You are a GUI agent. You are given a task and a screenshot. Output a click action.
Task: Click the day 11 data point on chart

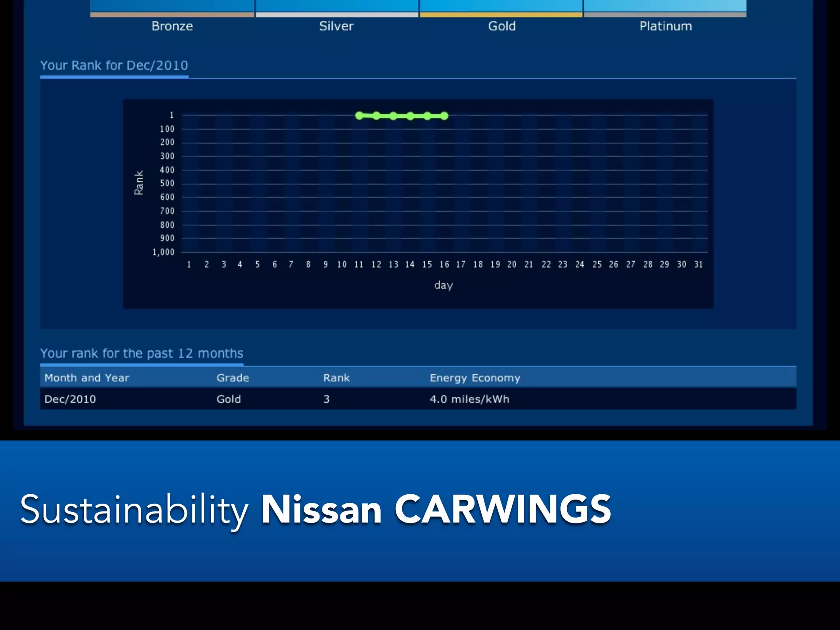[359, 116]
